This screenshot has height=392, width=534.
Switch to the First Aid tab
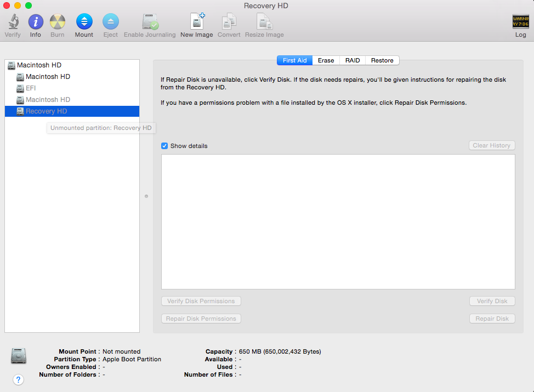tap(294, 60)
